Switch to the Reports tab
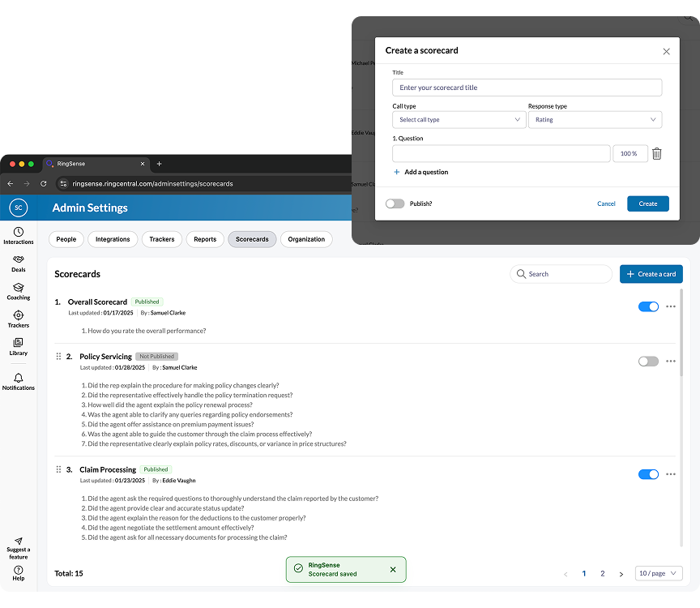 [205, 239]
